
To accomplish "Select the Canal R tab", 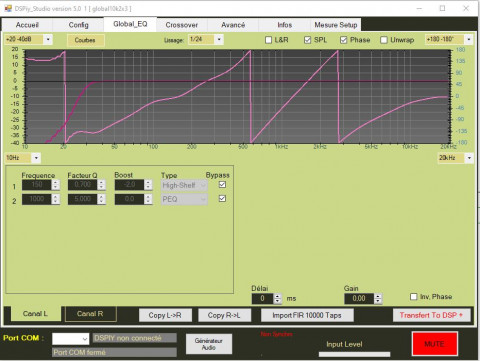I will pyautogui.click(x=90, y=314).
